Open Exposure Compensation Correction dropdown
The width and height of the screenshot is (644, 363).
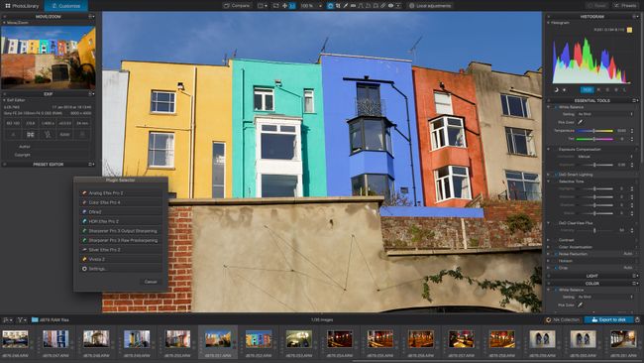pyautogui.click(x=605, y=157)
